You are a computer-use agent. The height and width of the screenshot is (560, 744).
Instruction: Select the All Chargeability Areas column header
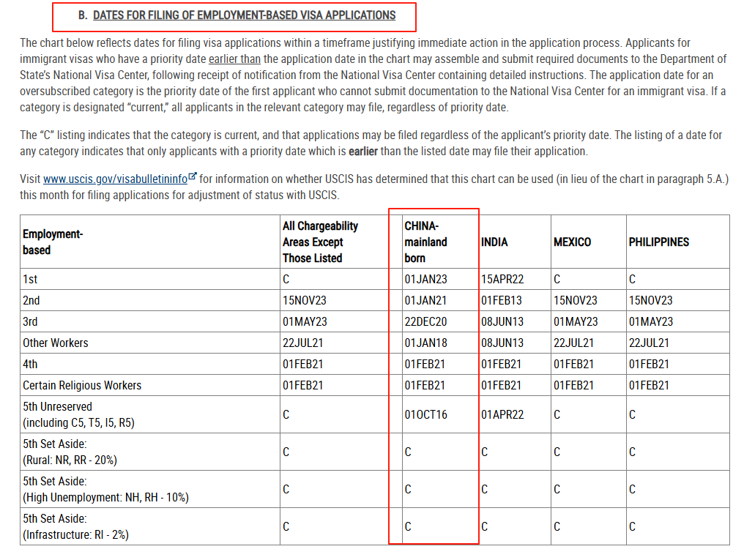pyautogui.click(x=320, y=242)
